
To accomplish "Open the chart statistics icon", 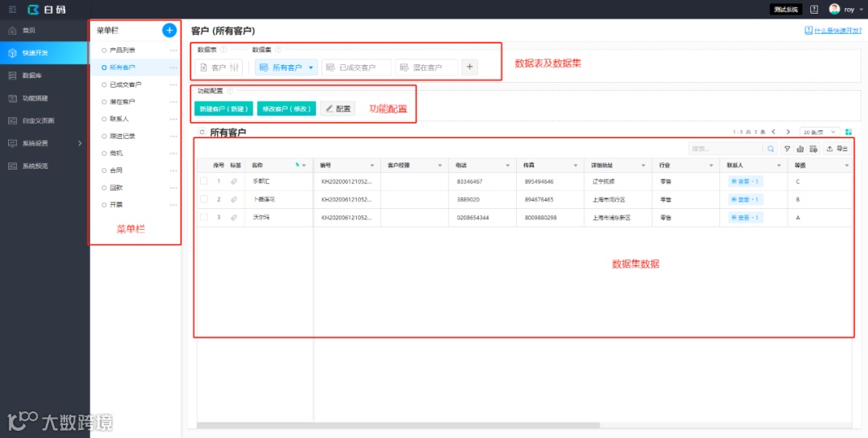I will 800,149.
